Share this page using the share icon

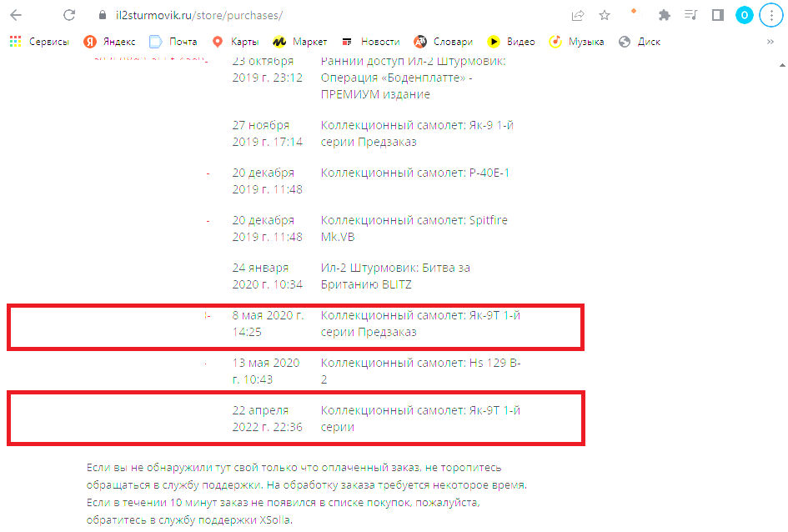(x=578, y=16)
